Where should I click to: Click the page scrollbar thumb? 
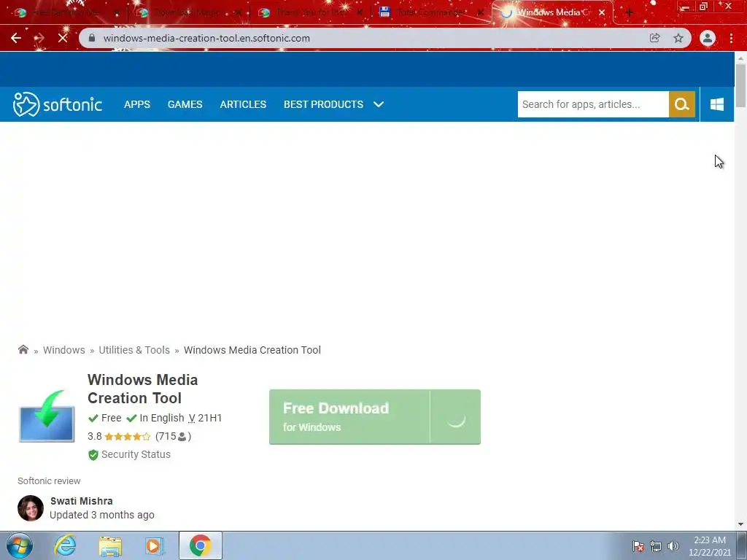(x=740, y=85)
